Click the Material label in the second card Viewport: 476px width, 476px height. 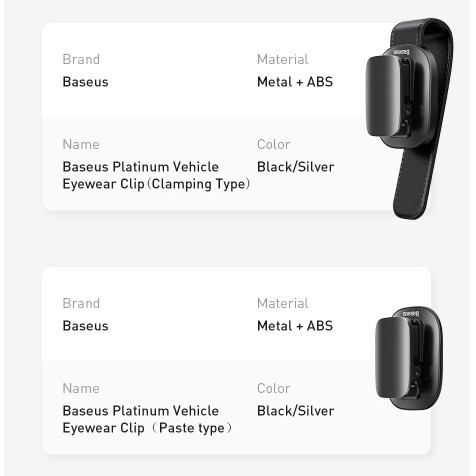click(x=282, y=303)
